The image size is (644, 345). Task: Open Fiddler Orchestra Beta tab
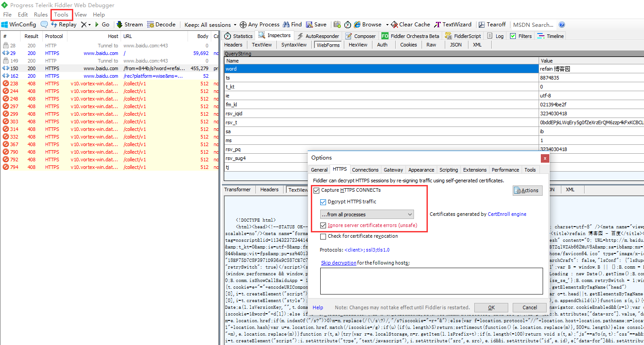tap(410, 36)
